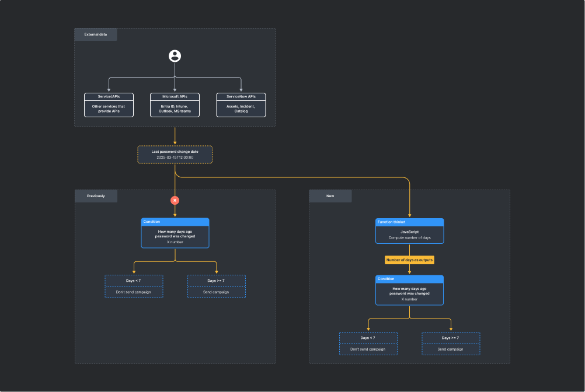Select Days < 7 header in New group
The image size is (585, 392).
368,338
